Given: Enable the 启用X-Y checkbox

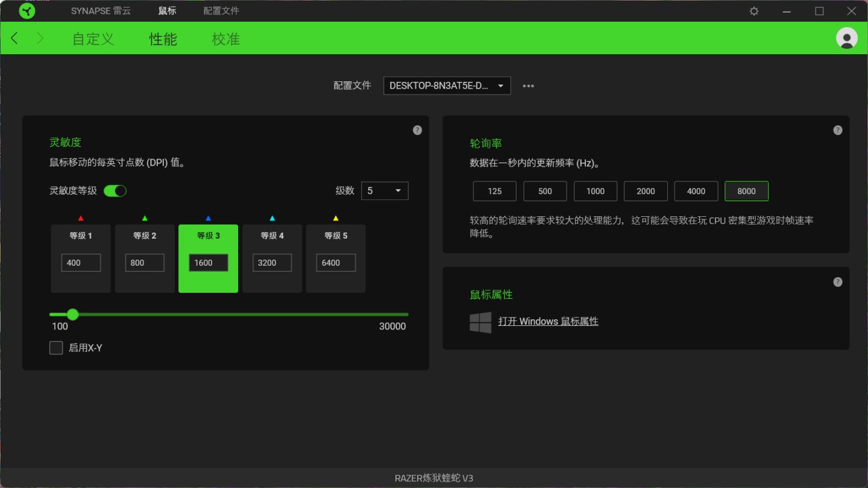Looking at the screenshot, I should (x=56, y=348).
